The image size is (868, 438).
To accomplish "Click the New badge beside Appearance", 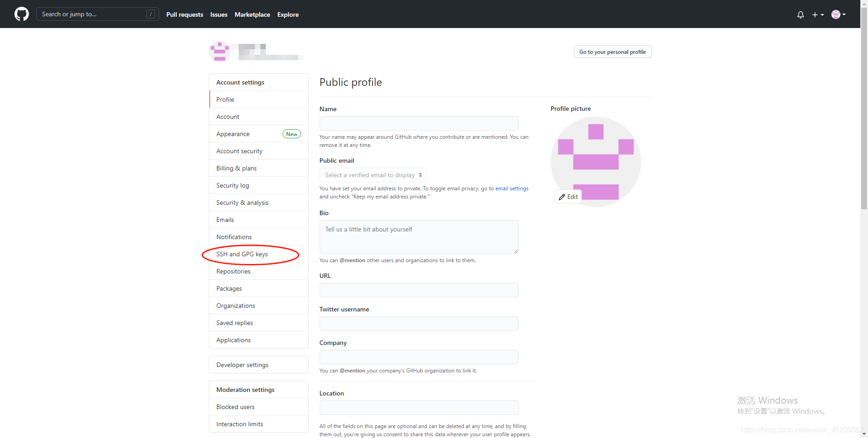I will [x=292, y=134].
